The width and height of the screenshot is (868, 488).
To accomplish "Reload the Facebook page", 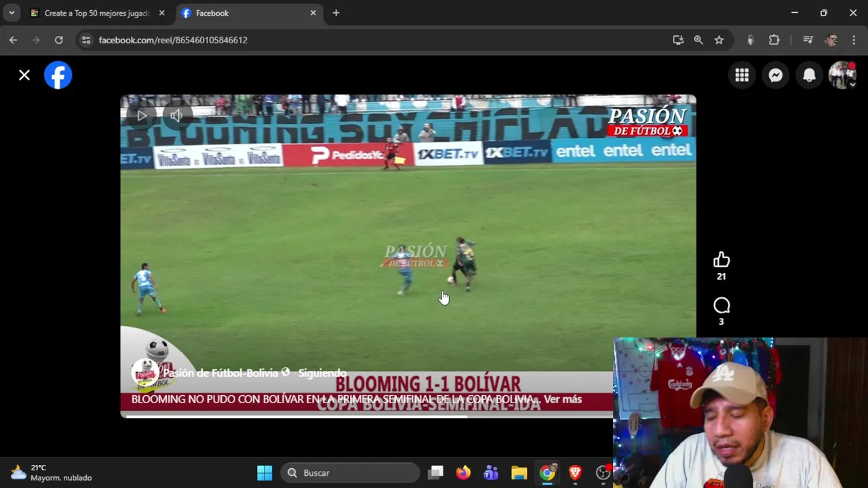I will pos(59,40).
